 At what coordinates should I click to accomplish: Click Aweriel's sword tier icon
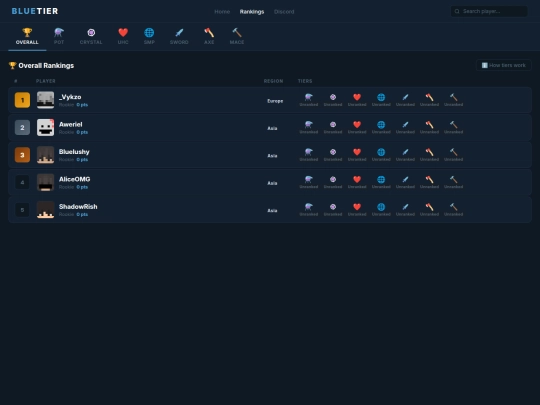pos(405,125)
